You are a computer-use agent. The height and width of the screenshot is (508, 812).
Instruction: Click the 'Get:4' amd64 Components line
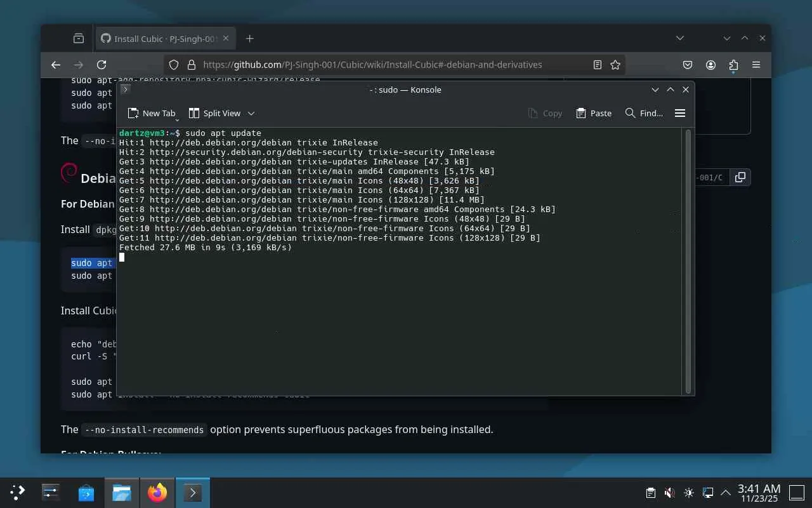(307, 171)
